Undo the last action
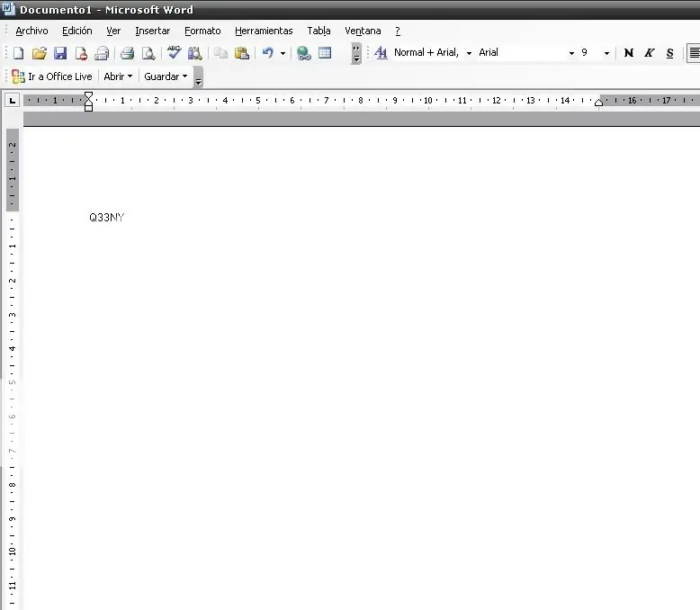The width and height of the screenshot is (700, 610). (268, 53)
